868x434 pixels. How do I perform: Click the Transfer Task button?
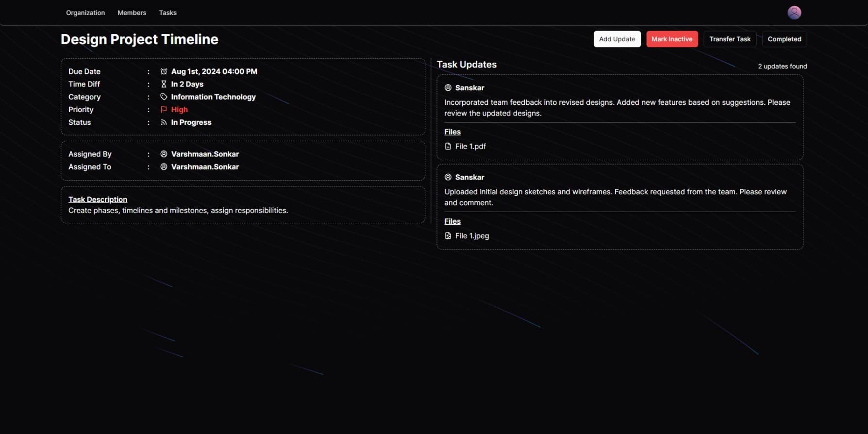730,39
